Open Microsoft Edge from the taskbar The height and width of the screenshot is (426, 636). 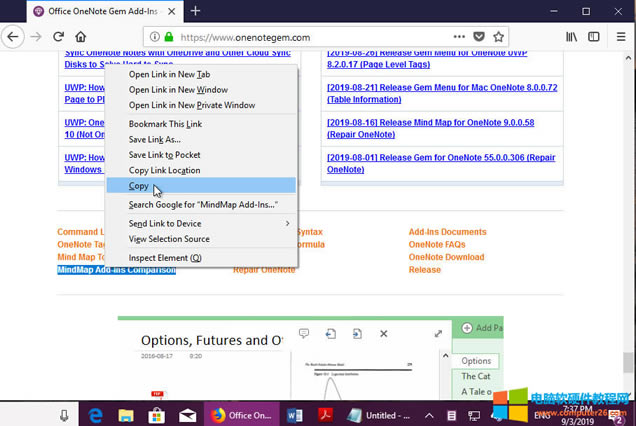tap(97, 415)
